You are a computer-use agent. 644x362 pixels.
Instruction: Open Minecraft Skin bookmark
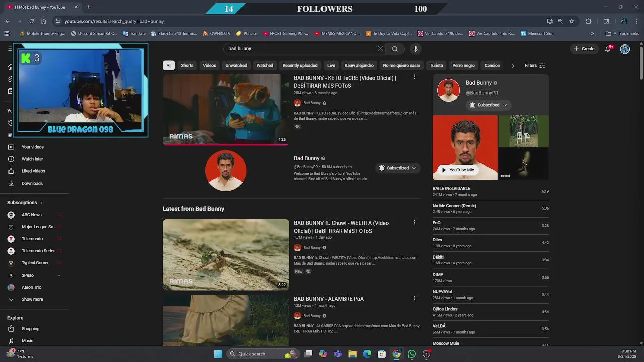(x=537, y=34)
